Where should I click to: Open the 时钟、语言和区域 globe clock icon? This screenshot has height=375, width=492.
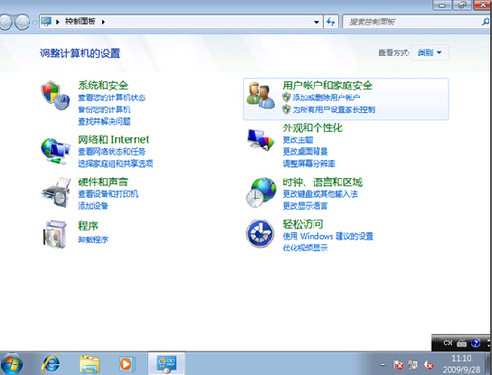[261, 192]
